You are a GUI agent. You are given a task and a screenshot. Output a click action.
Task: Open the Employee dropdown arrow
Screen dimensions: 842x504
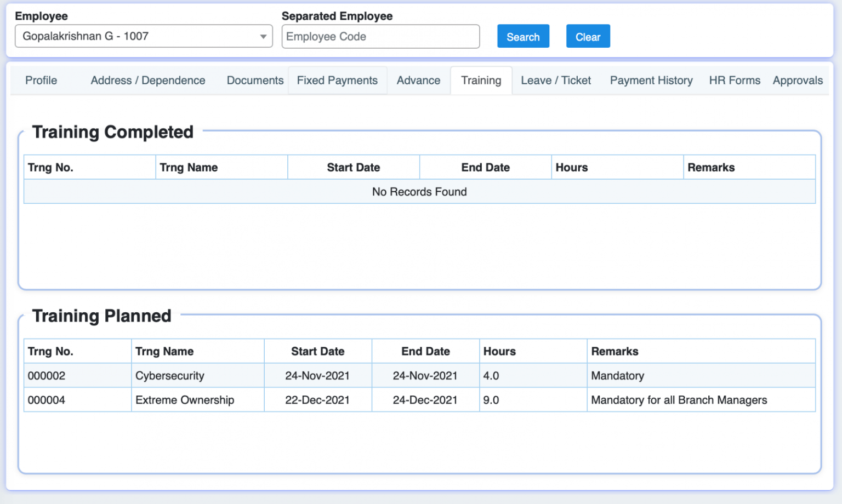(x=263, y=37)
